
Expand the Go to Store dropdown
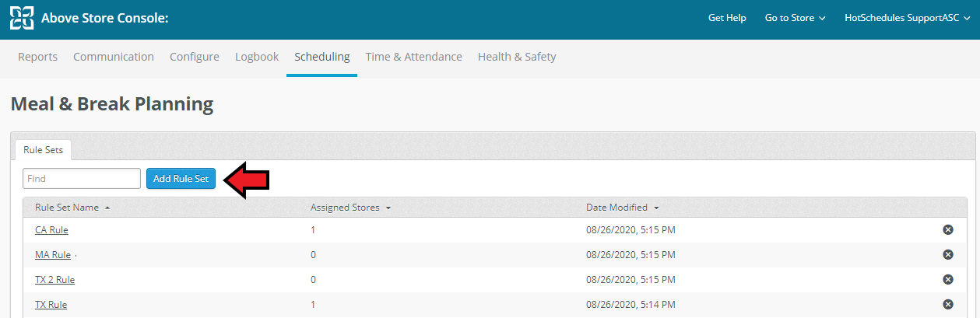pyautogui.click(x=795, y=18)
